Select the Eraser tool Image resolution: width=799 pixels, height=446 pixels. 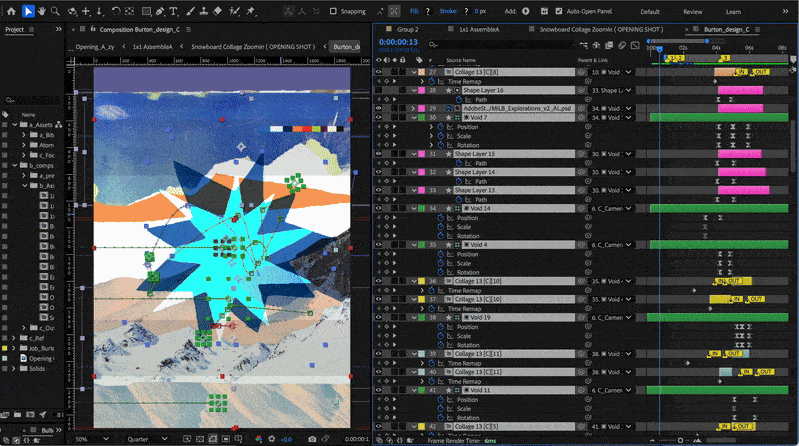219,11
